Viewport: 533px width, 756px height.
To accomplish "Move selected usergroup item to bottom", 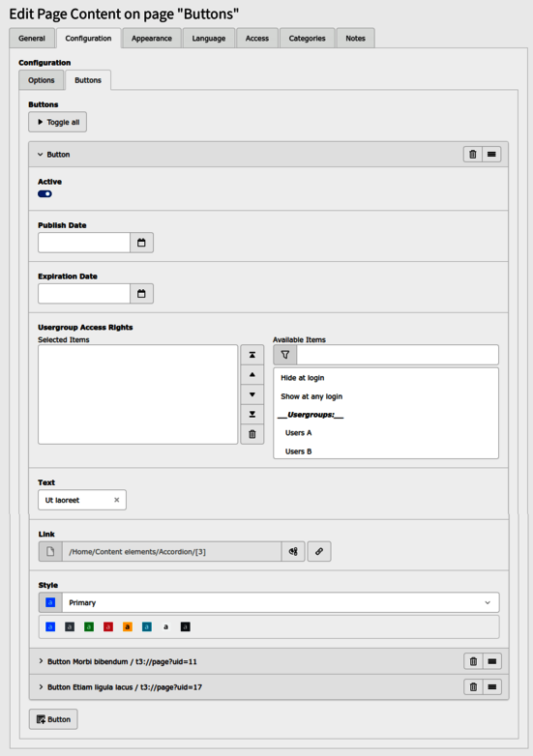I will [252, 414].
